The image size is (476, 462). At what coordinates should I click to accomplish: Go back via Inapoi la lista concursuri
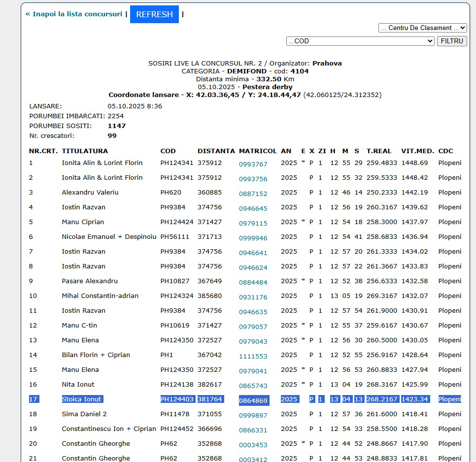tap(73, 14)
